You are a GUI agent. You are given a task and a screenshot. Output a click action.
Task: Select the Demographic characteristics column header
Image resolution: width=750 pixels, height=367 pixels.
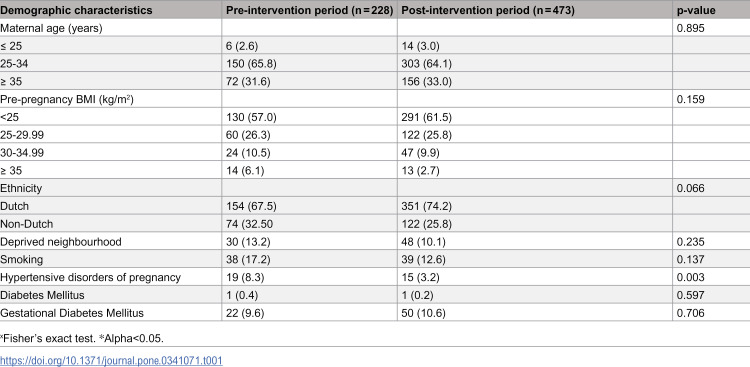point(77,10)
